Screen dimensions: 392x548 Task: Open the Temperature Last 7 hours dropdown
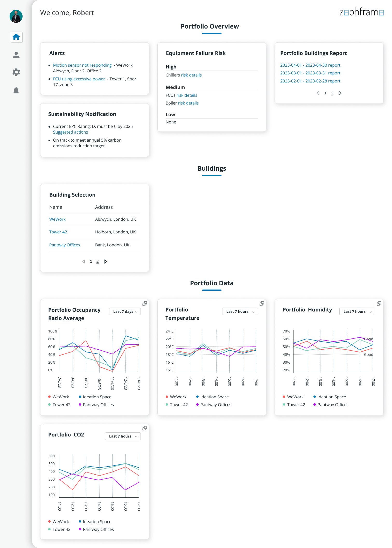coord(240,311)
